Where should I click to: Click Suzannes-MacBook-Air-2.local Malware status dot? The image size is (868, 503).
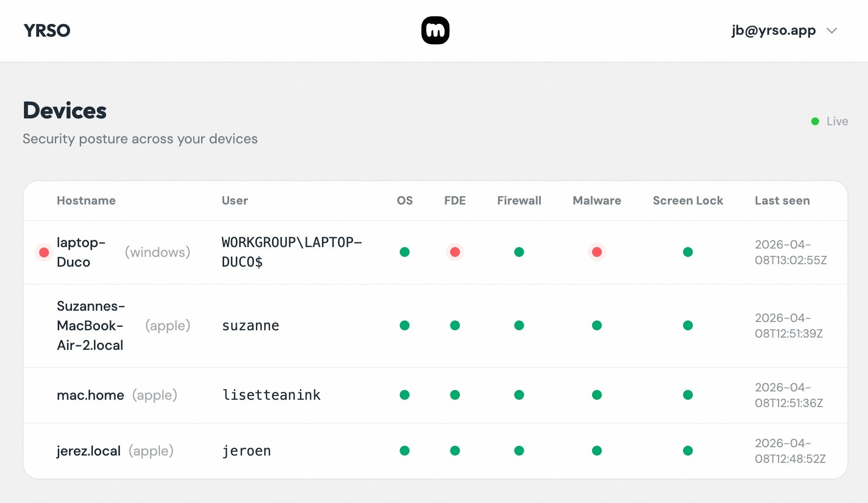(597, 325)
